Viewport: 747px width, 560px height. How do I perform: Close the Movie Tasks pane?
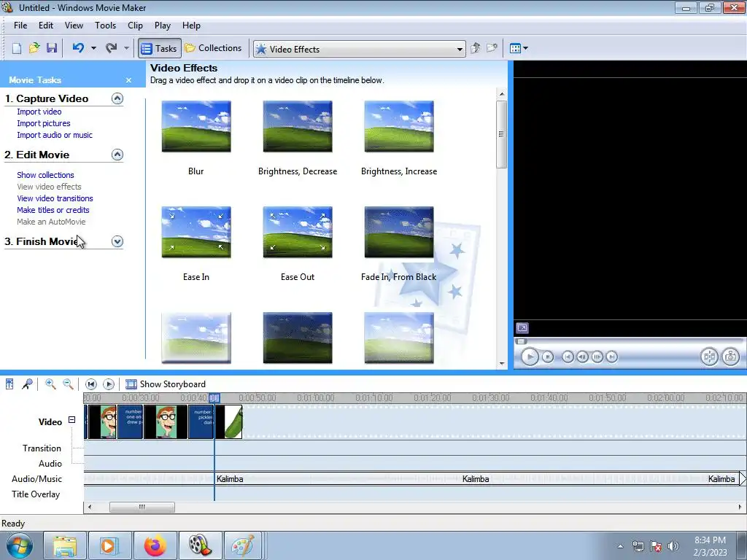(128, 80)
